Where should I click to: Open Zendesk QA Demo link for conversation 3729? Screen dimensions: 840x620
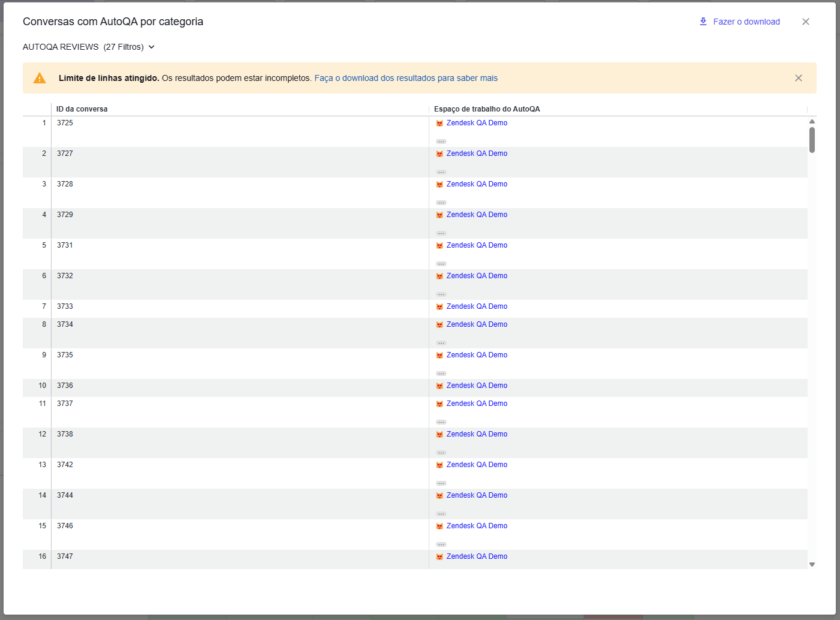click(477, 215)
